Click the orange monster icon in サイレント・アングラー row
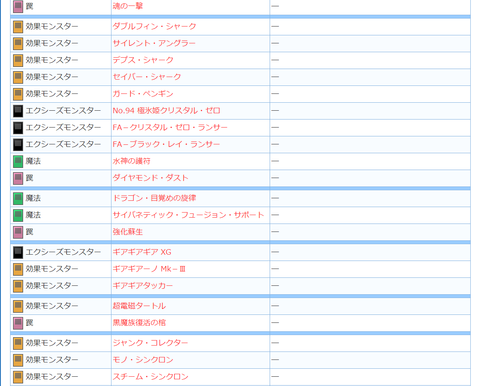Viewport: 480px width, 386px height. click(x=18, y=43)
